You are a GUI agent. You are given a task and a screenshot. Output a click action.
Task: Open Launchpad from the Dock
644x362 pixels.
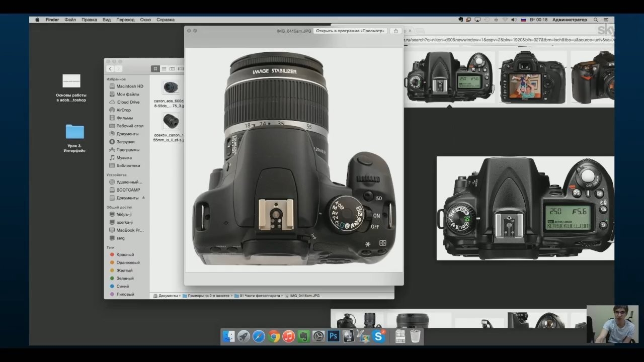[244, 336]
